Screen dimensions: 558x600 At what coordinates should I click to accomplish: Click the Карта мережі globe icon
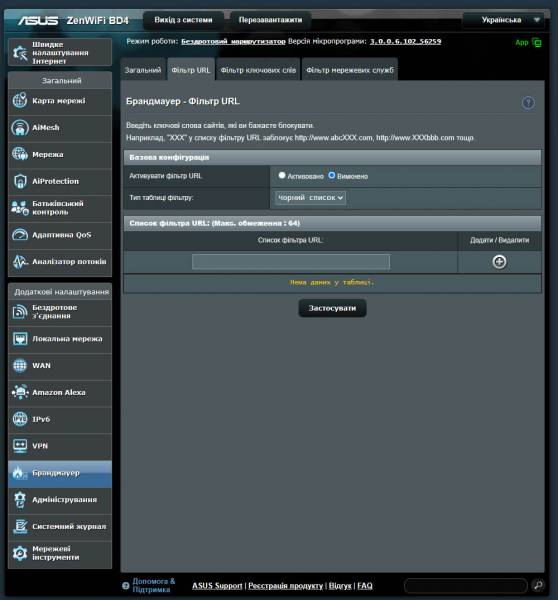click(20, 101)
